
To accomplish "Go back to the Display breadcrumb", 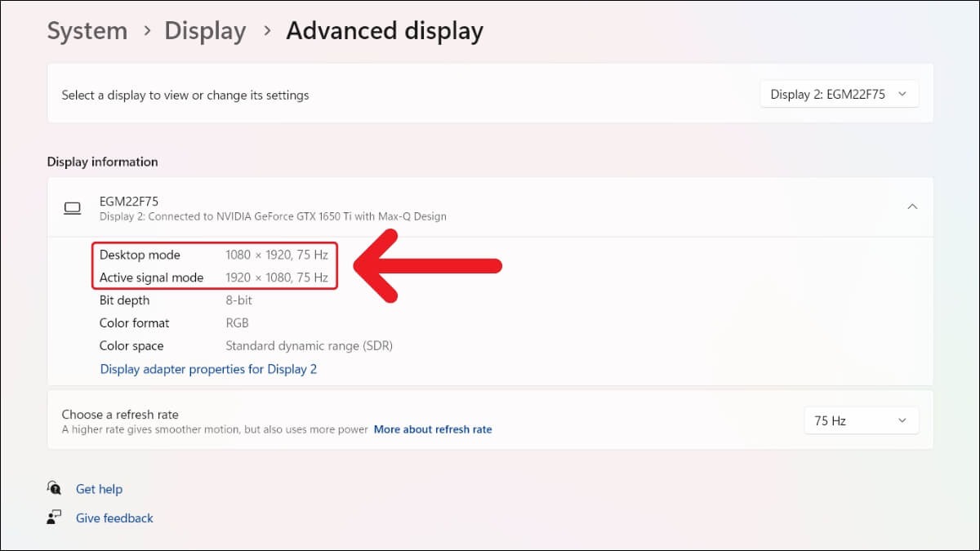I will pos(205,31).
